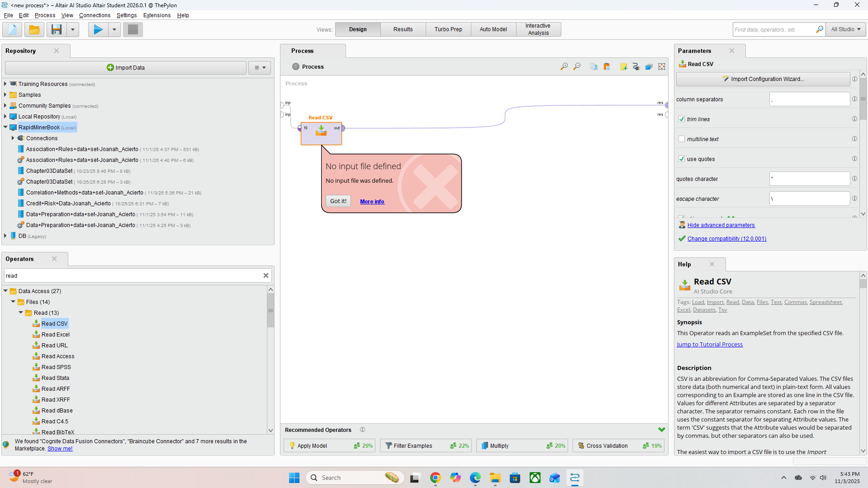The height and width of the screenshot is (488, 868).
Task: Click the Save process icon
Action: coord(56,29)
